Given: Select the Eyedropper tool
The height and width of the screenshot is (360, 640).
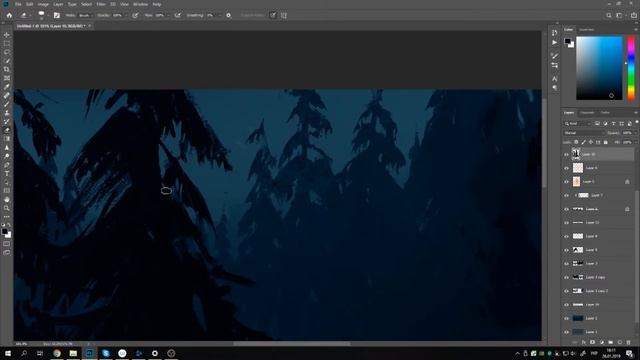Looking at the screenshot, I should [x=7, y=87].
